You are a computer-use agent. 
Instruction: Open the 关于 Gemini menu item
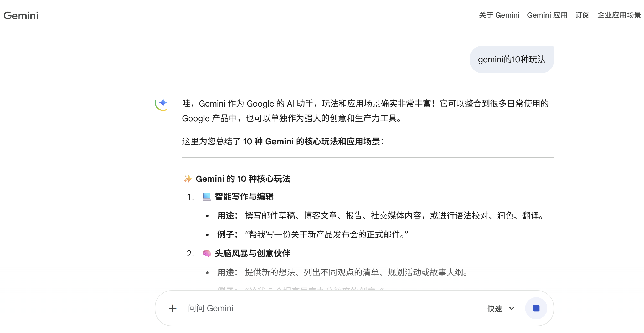point(499,15)
